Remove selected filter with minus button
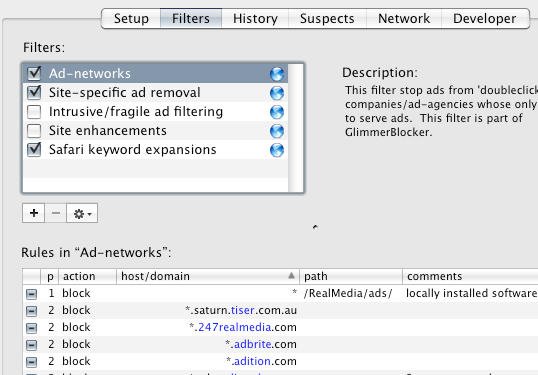The height and width of the screenshot is (375, 538). [x=55, y=213]
